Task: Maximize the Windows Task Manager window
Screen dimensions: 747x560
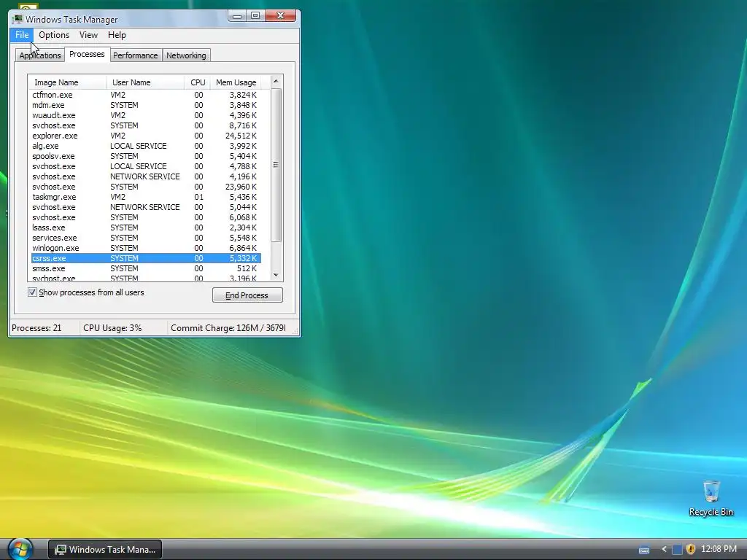Action: (x=255, y=16)
